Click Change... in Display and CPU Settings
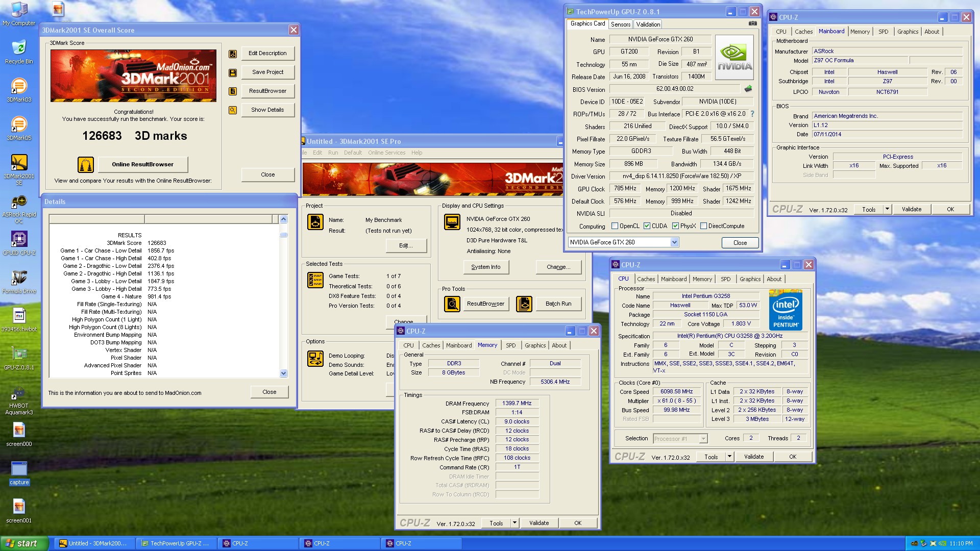Screen dimensions: 980x551 click(558, 267)
